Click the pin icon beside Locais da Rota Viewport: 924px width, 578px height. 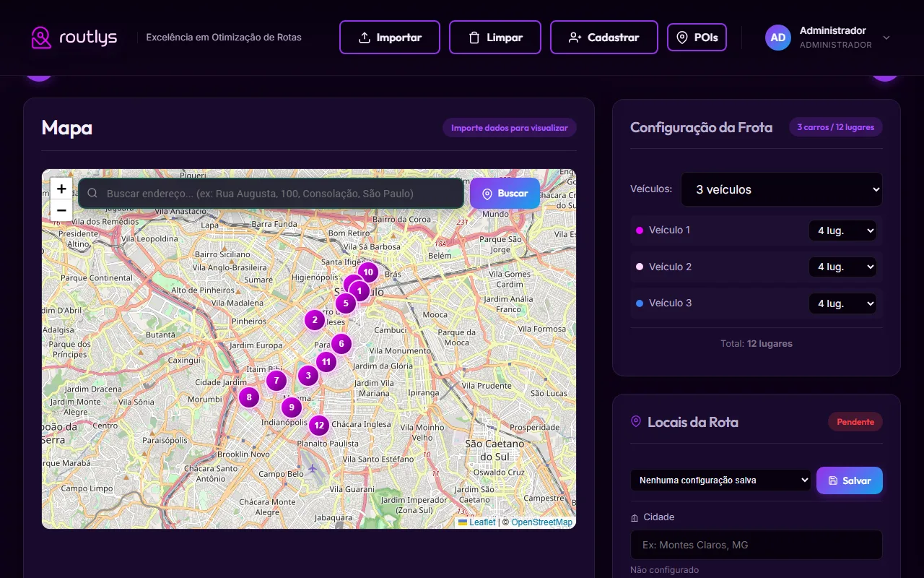636,421
